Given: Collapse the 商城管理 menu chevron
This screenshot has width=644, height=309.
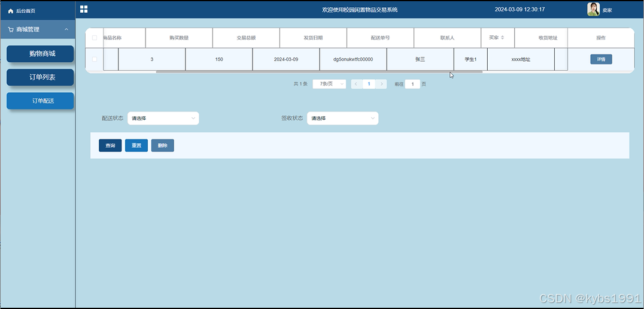Looking at the screenshot, I should (x=66, y=29).
